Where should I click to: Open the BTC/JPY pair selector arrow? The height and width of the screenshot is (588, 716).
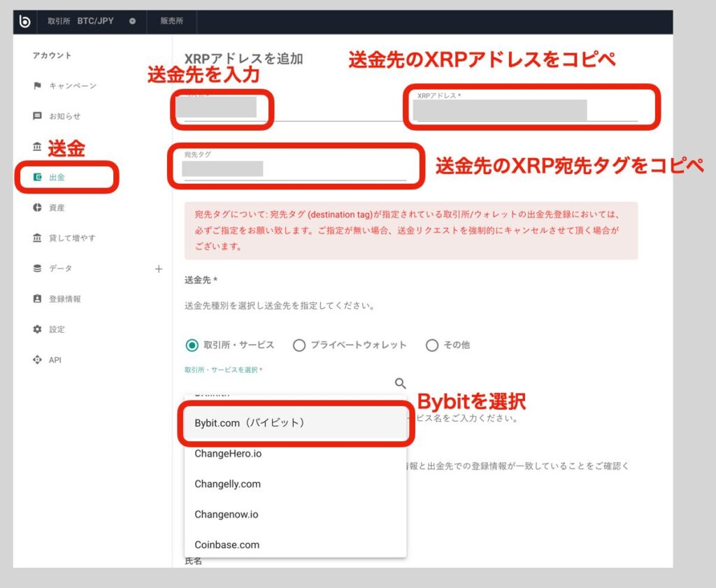(131, 21)
